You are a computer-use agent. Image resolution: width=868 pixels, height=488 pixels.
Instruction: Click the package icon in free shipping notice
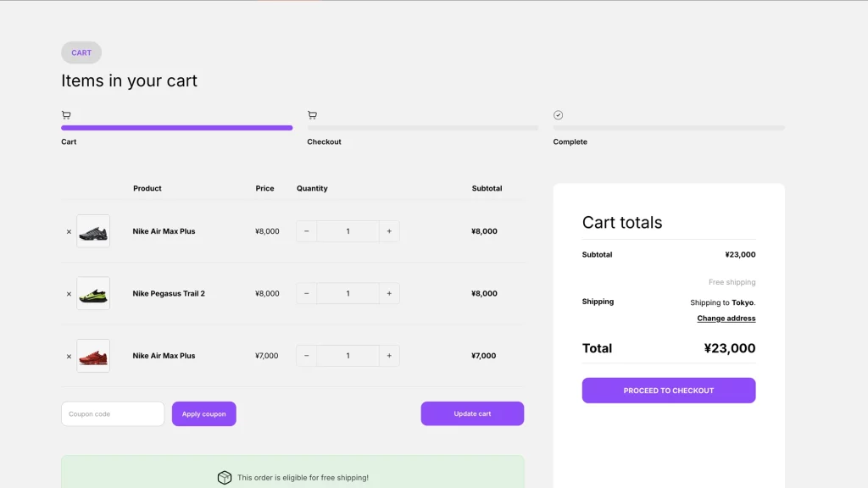(x=225, y=478)
